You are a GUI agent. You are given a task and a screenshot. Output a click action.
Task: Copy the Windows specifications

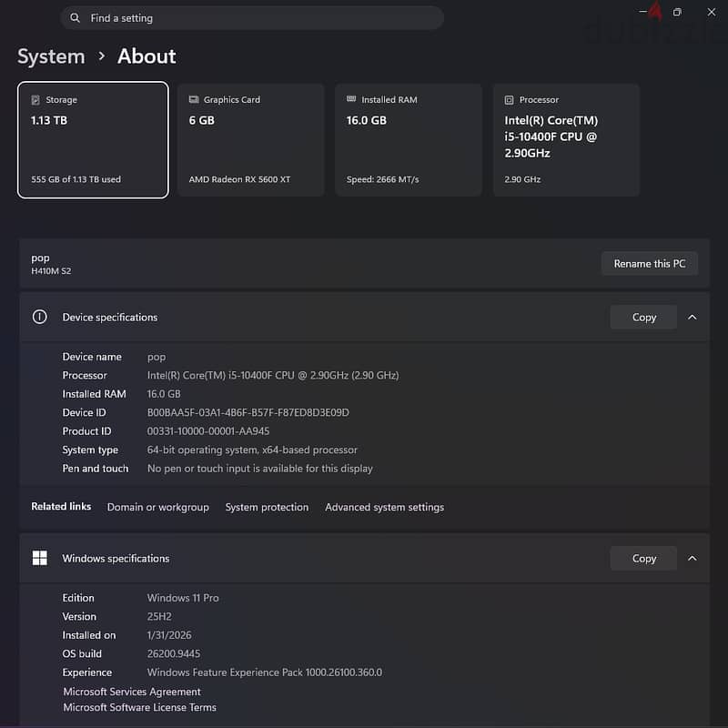643,558
